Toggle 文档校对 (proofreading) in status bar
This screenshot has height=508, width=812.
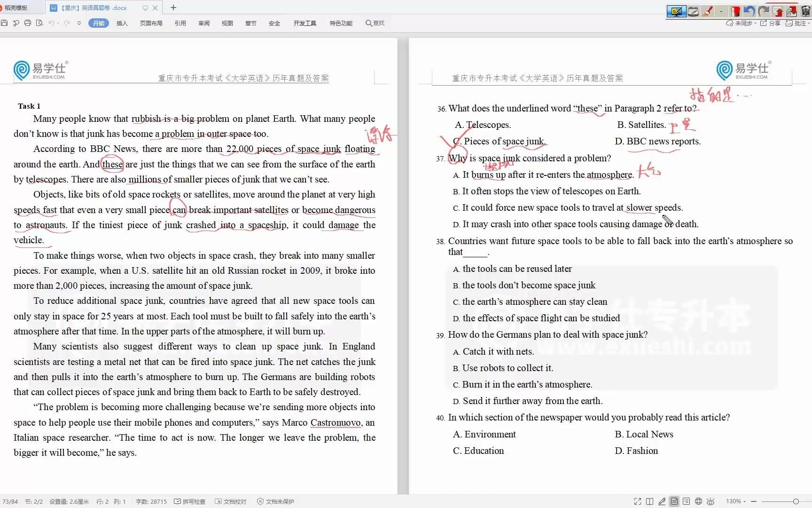pyautogui.click(x=231, y=501)
